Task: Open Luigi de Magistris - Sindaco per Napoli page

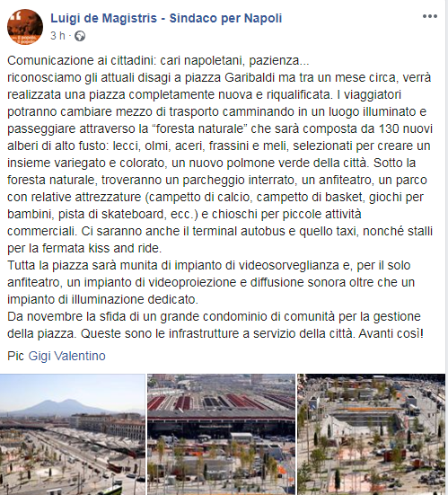Action: tap(166, 18)
